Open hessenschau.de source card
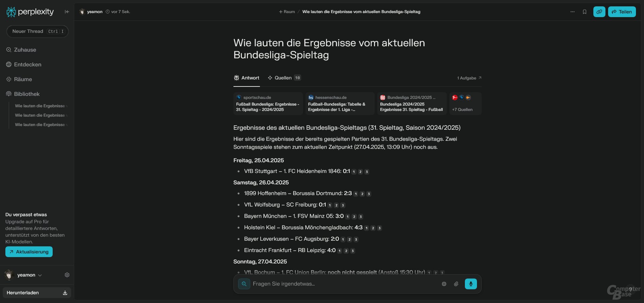 tap(340, 104)
